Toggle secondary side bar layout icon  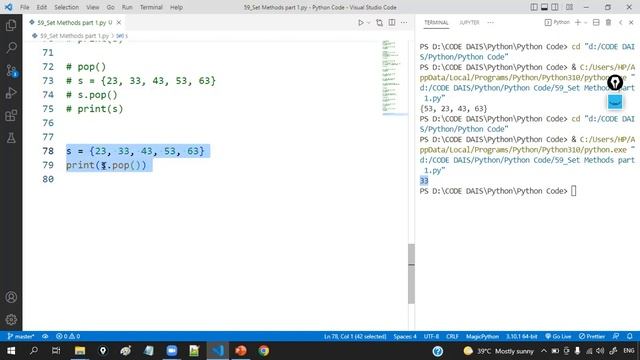(555, 7)
